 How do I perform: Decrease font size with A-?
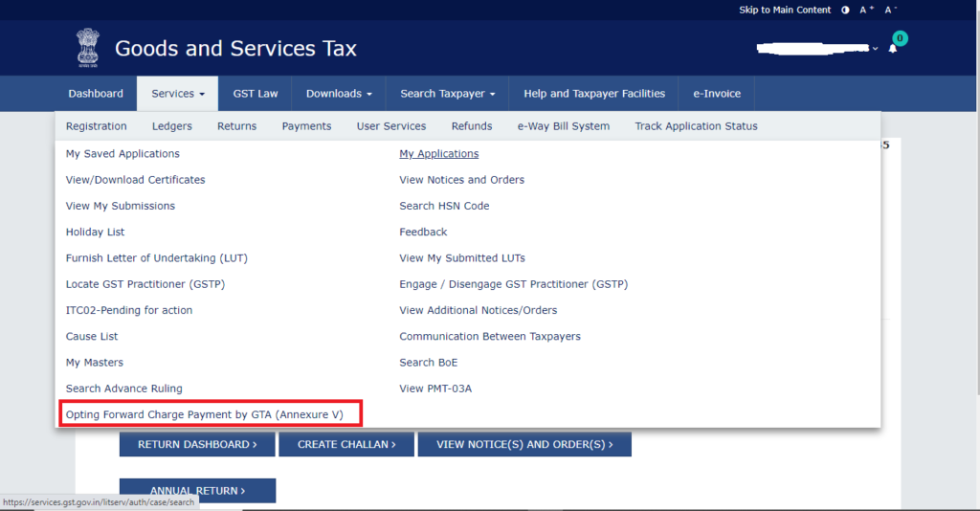[x=891, y=10]
